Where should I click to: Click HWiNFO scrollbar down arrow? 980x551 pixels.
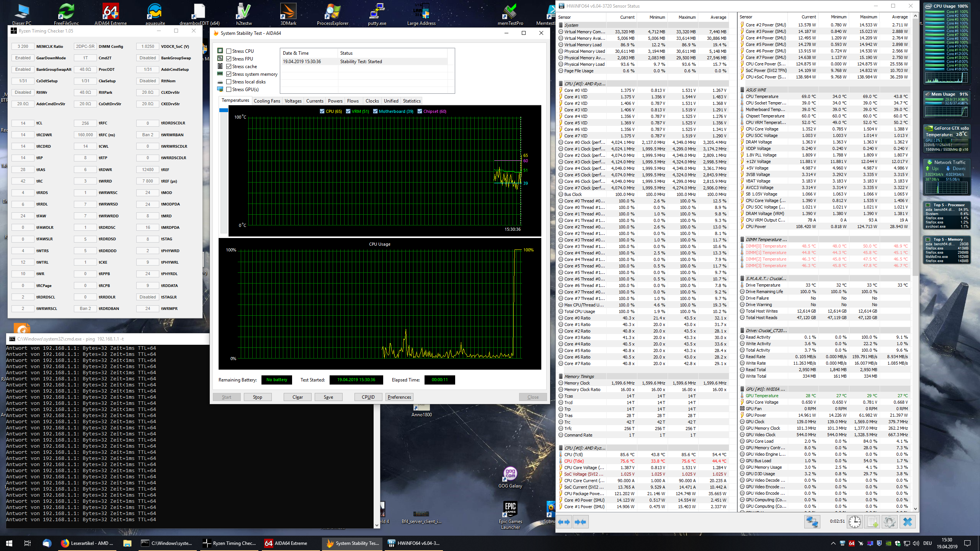tap(915, 509)
